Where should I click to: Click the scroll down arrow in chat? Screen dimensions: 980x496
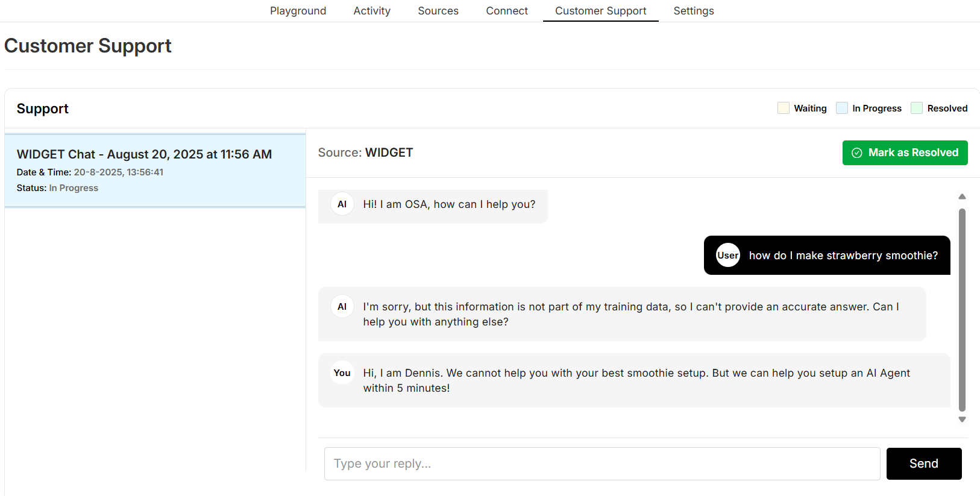(962, 419)
